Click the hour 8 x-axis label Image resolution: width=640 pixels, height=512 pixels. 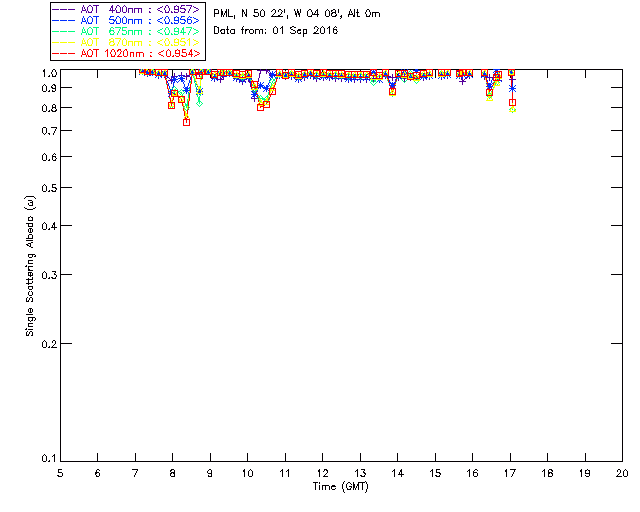tap(173, 473)
